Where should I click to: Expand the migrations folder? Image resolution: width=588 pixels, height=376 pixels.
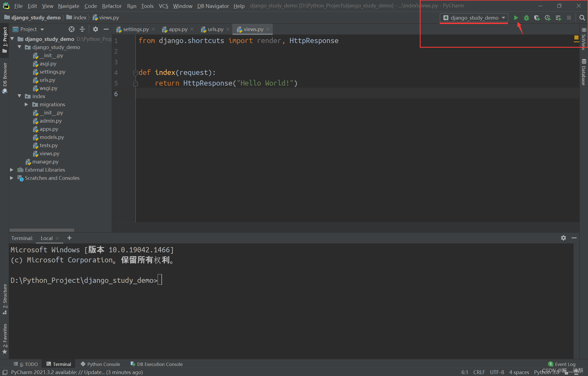coord(26,104)
